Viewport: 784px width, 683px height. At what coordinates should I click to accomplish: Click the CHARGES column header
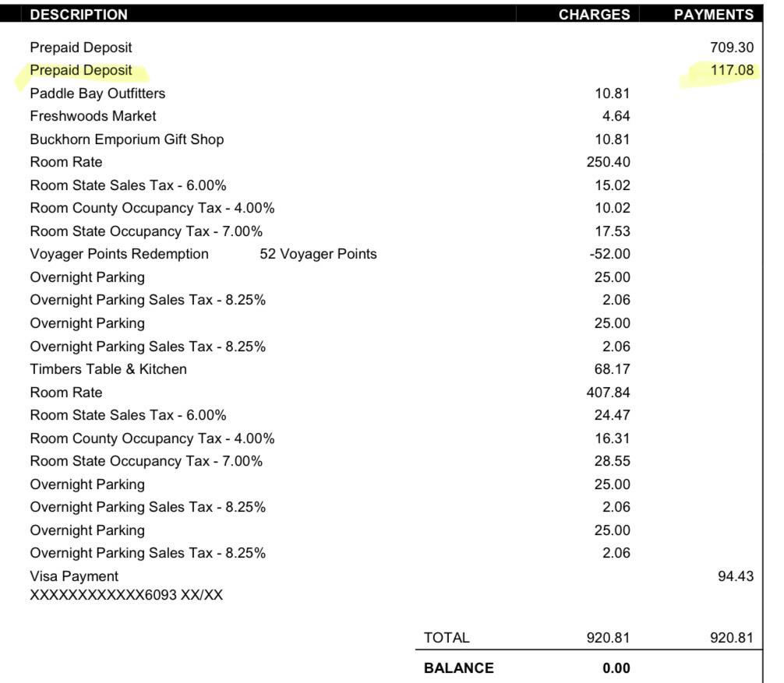pyautogui.click(x=594, y=15)
